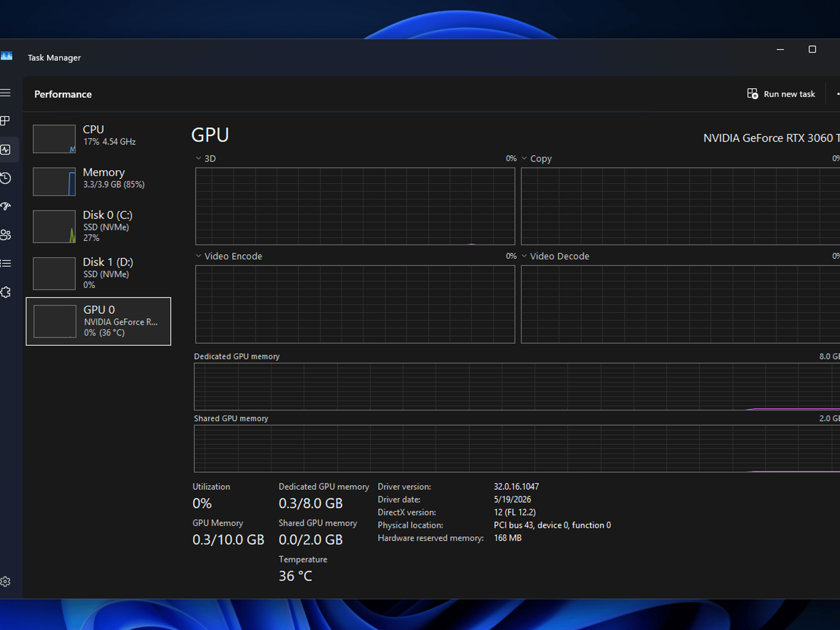Click the 36 °C temperature value
840x630 pixels.
tap(295, 576)
